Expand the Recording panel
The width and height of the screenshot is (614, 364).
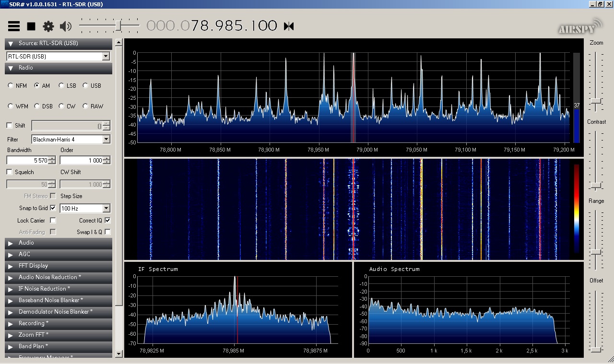pos(59,324)
